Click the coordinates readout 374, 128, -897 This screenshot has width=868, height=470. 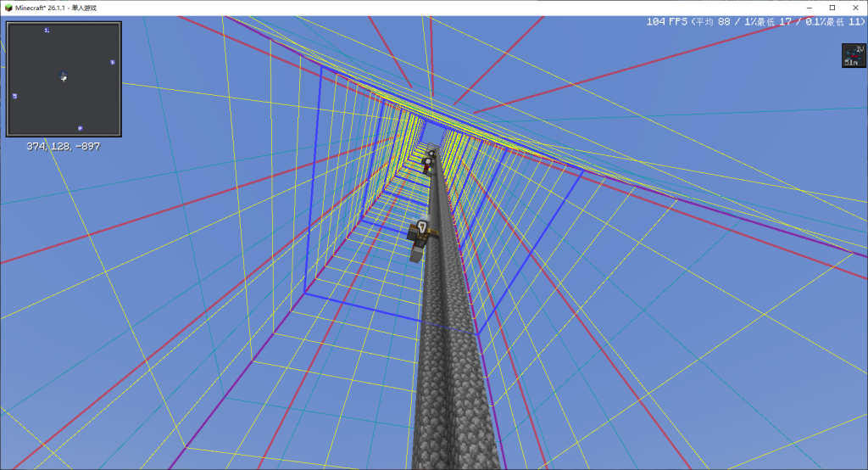(63, 146)
